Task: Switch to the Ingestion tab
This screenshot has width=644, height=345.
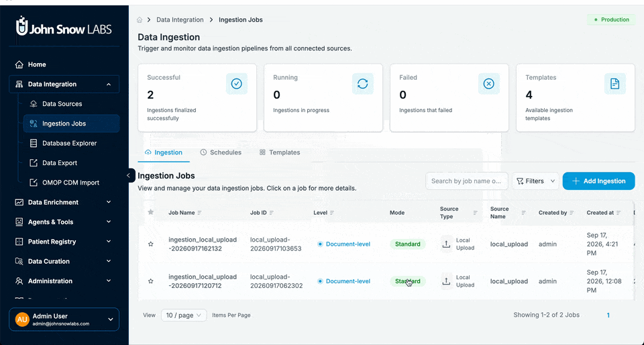Action: tap(164, 152)
